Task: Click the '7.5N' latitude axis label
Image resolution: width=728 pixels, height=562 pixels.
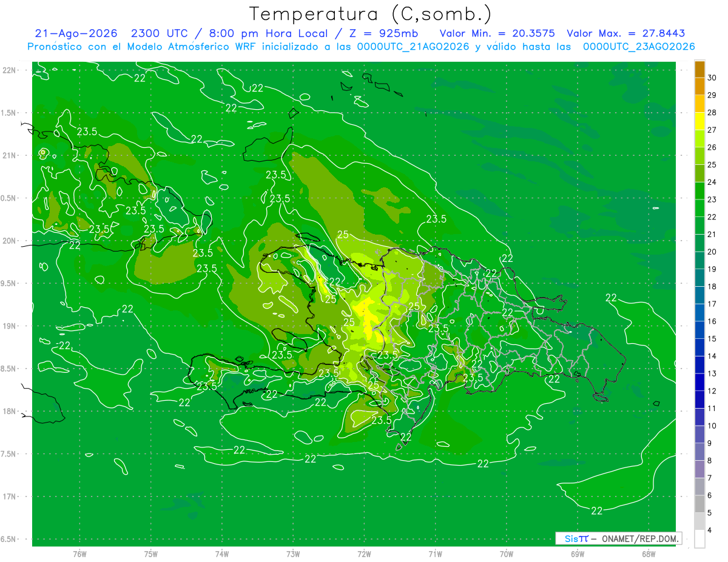Action: coord(8,454)
